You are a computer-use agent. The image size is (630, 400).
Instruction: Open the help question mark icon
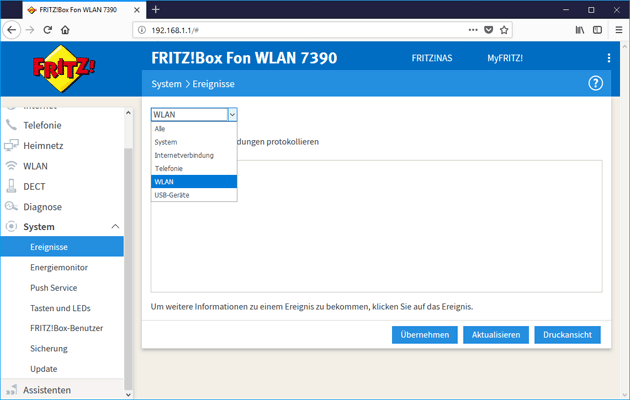click(595, 83)
